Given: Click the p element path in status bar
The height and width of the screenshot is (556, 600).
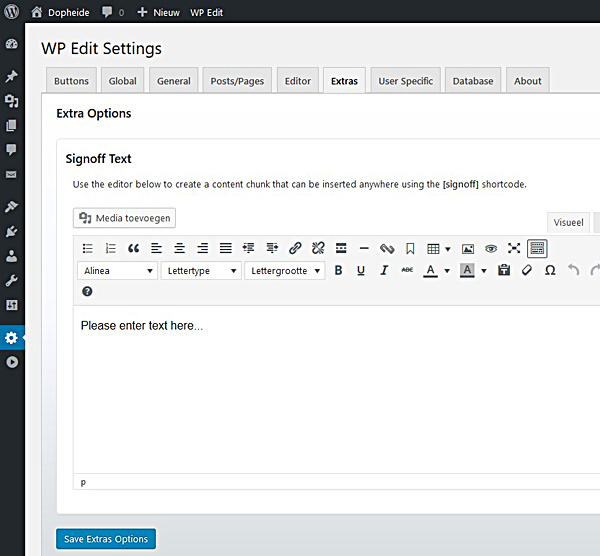Looking at the screenshot, I should [83, 482].
